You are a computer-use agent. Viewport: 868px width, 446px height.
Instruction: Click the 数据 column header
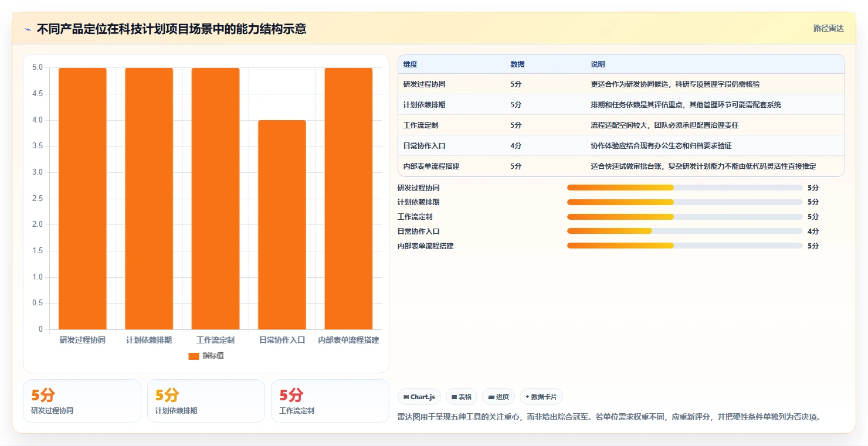517,64
